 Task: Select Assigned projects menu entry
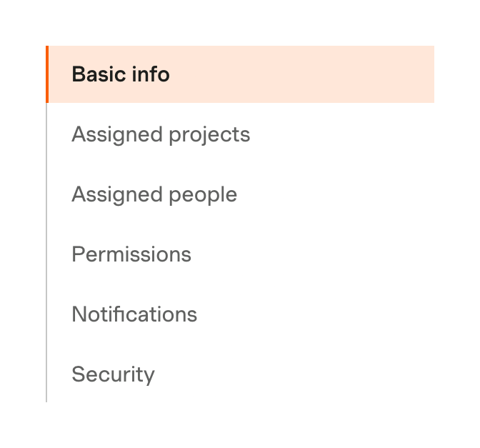coord(161,134)
